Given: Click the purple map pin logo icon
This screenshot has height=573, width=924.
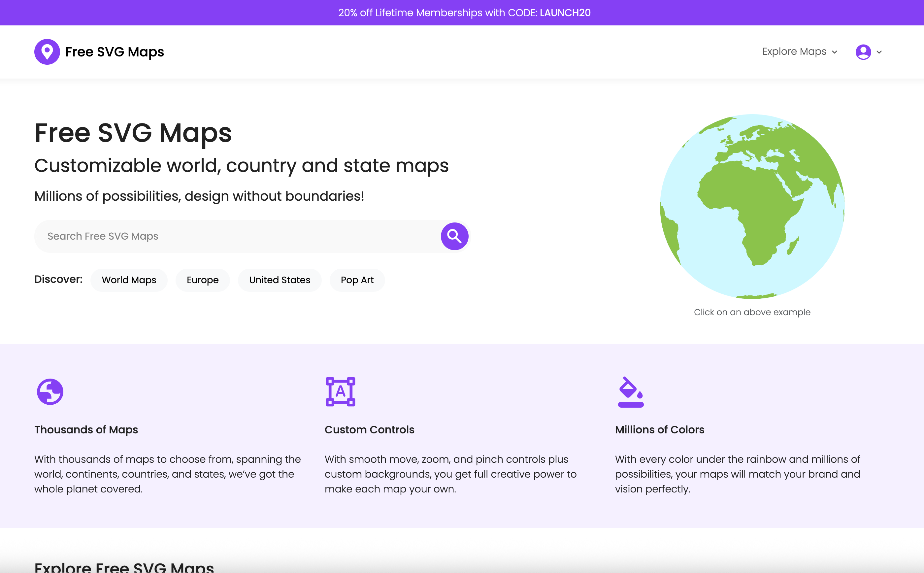Looking at the screenshot, I should point(47,51).
